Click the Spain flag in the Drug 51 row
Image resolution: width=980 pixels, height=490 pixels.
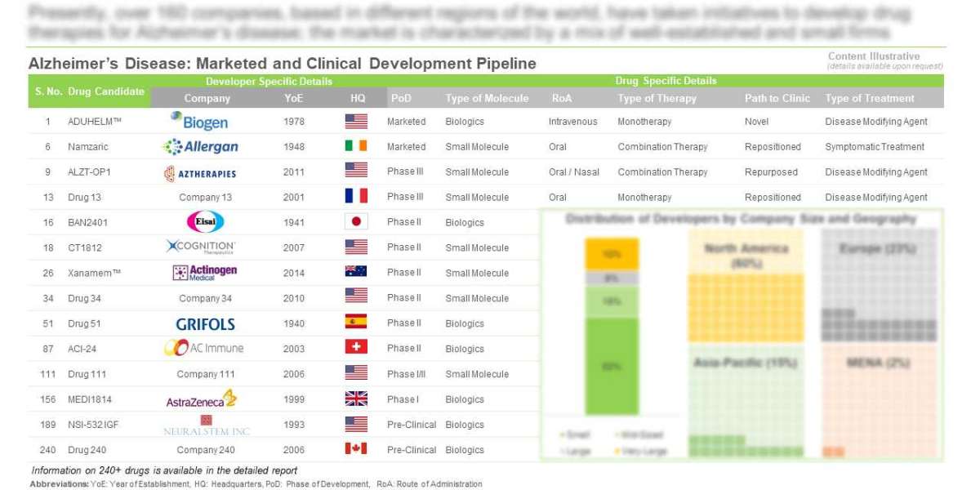[356, 322]
